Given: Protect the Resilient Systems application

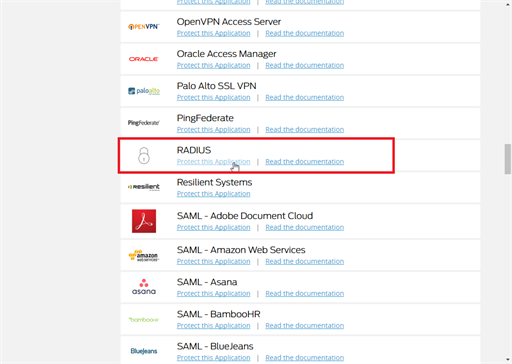Looking at the screenshot, I should (213, 194).
